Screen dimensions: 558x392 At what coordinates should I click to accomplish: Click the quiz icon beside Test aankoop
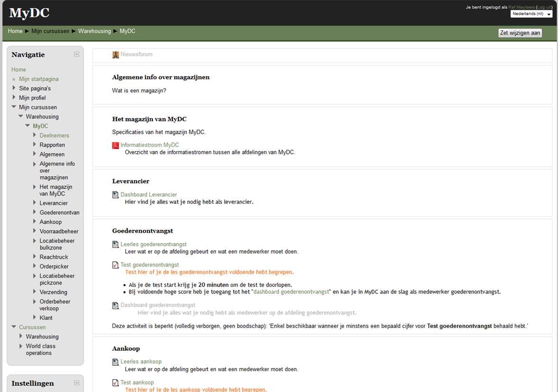pos(116,383)
